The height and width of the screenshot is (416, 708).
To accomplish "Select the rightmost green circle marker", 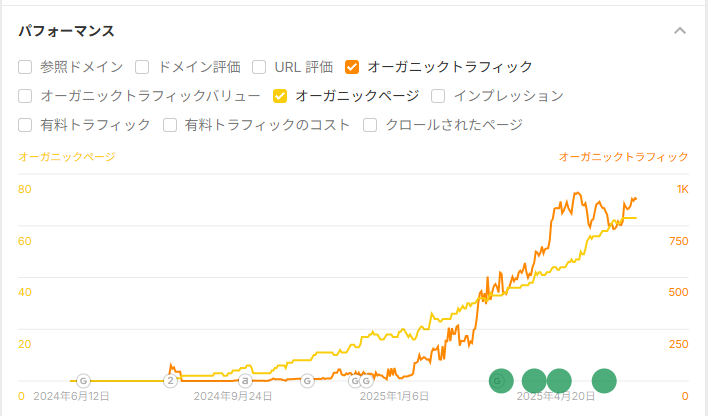I will 604,381.
